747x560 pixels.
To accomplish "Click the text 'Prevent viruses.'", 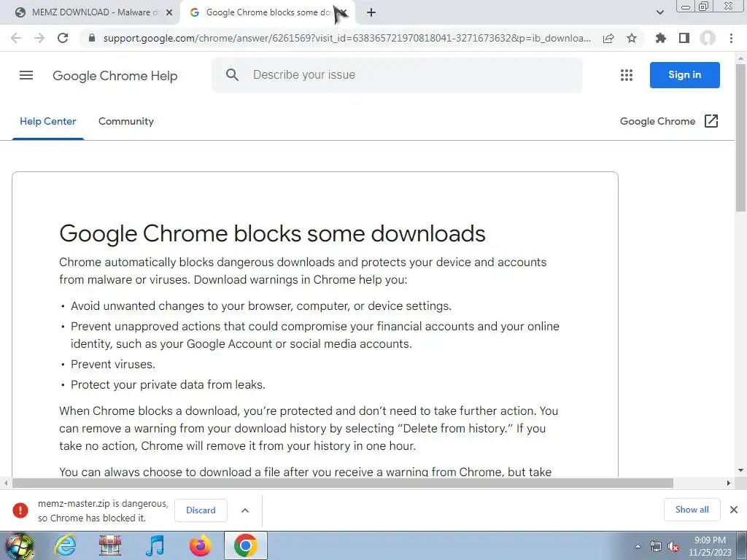I will [113, 365].
